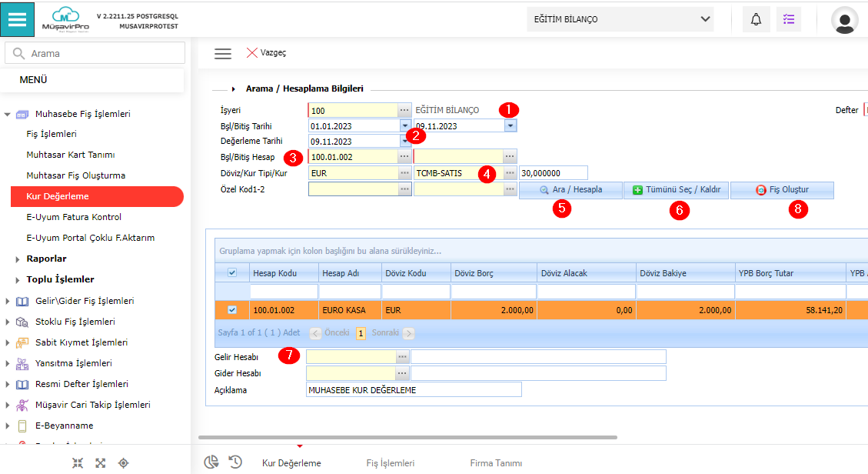
Task: Open the start date 01.01.2023 calendar dropdown
Action: [x=405, y=125]
